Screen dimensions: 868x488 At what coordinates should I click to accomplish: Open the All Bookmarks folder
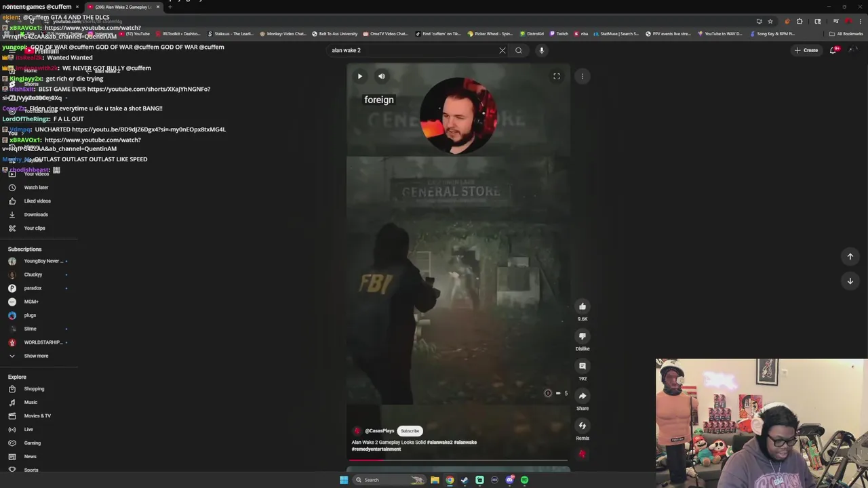pos(846,34)
